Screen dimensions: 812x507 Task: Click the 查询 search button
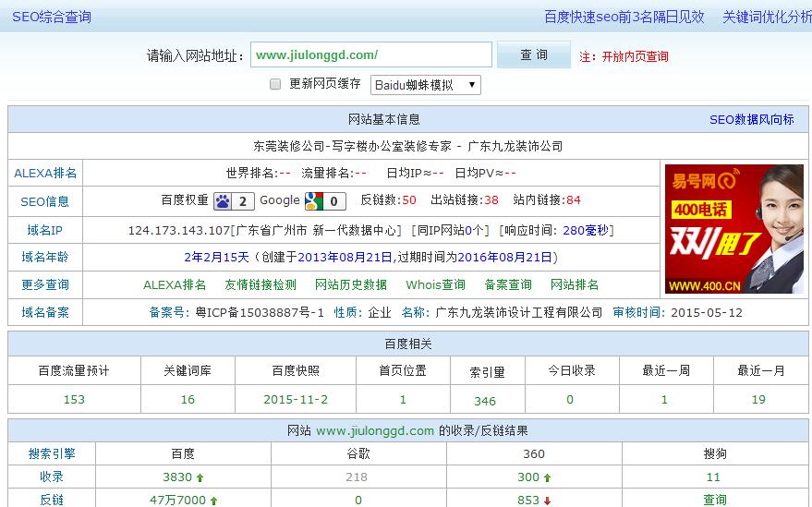tap(534, 55)
